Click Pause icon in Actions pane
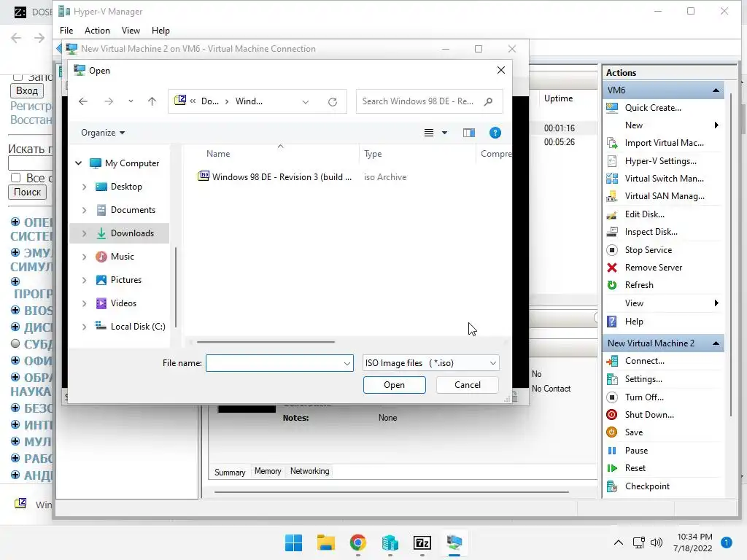The image size is (747, 560). (x=612, y=451)
